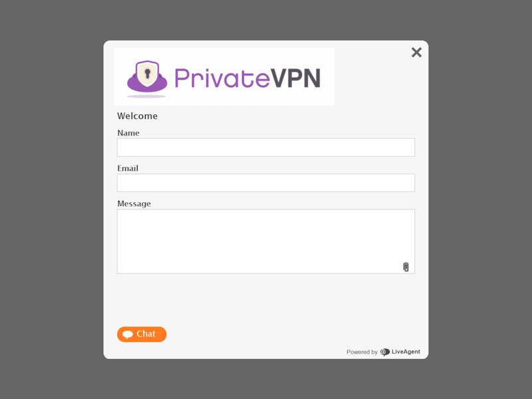The image size is (532, 399).
Task: Click the dark gray backdrop outside the dialog
Action: (51, 203)
